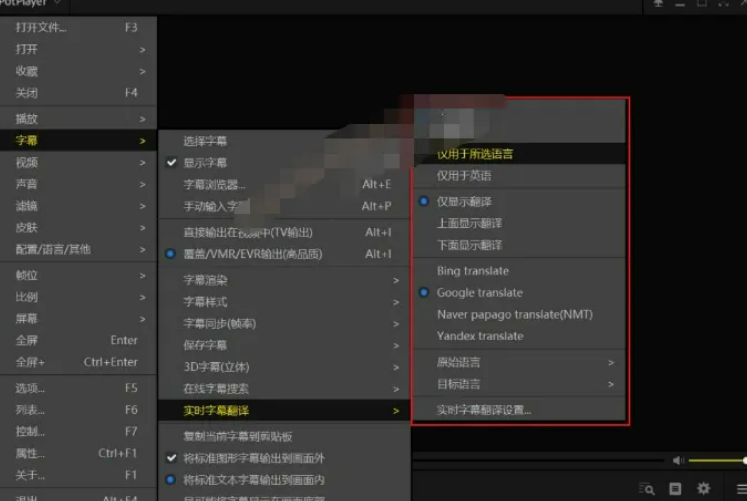
Task: Open the 皮肤 menu entry
Action: (x=78, y=228)
